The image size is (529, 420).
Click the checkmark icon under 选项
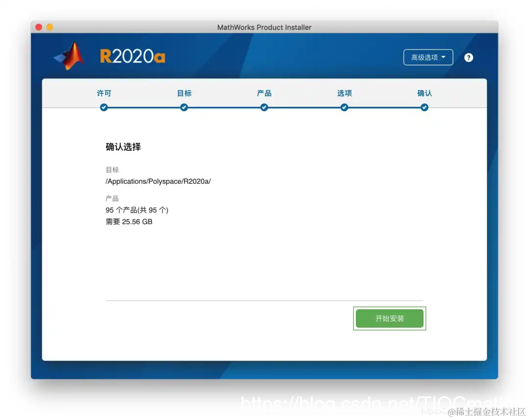point(344,107)
